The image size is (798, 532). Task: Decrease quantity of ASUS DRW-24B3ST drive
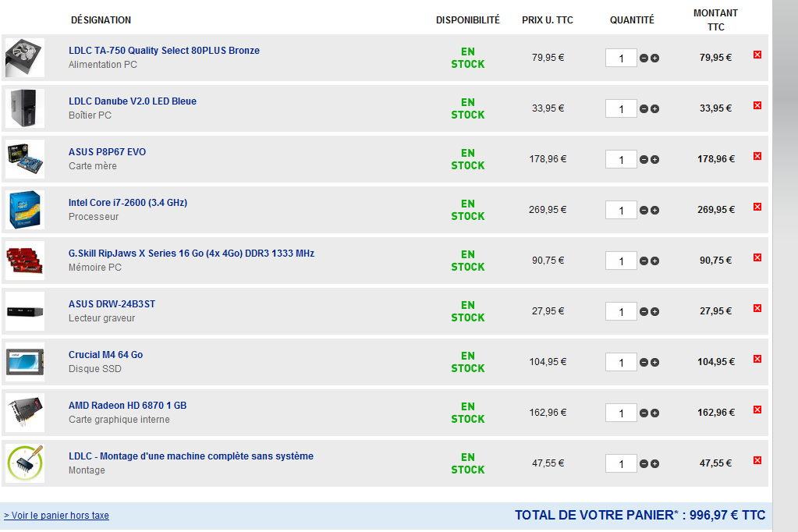(644, 311)
